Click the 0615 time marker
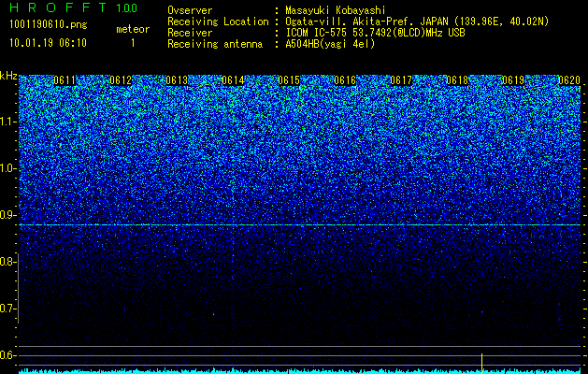The width and height of the screenshot is (588, 374). tap(289, 80)
